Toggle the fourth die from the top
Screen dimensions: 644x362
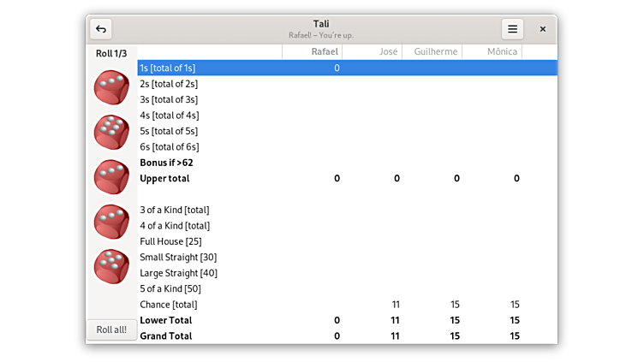pos(111,222)
